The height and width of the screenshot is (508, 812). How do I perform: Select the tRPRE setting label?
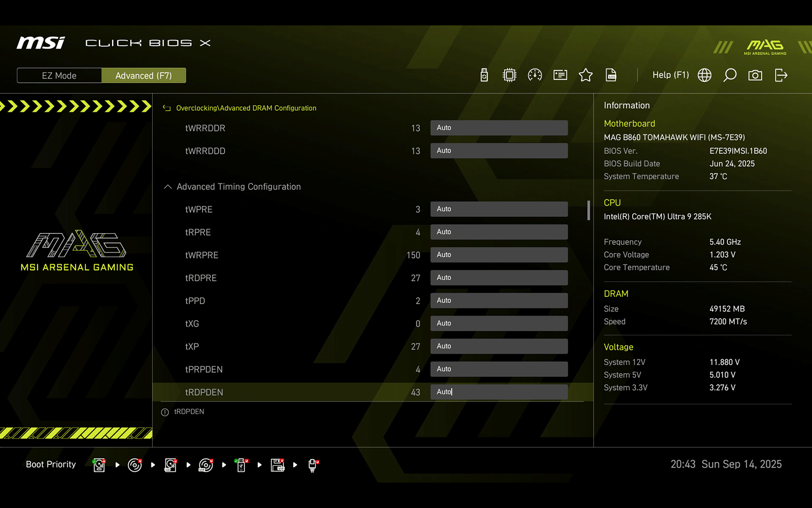(198, 233)
